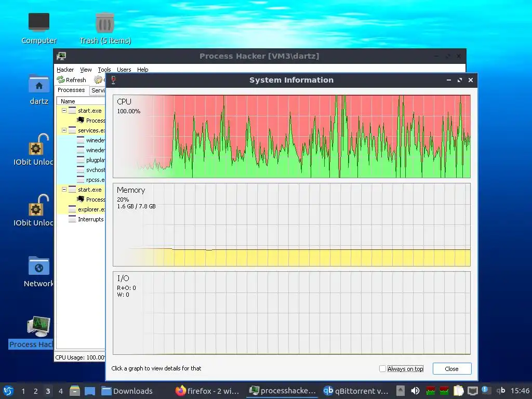Click the CPU Usage status bar text
This screenshot has height=399, width=532.
[x=80, y=357]
